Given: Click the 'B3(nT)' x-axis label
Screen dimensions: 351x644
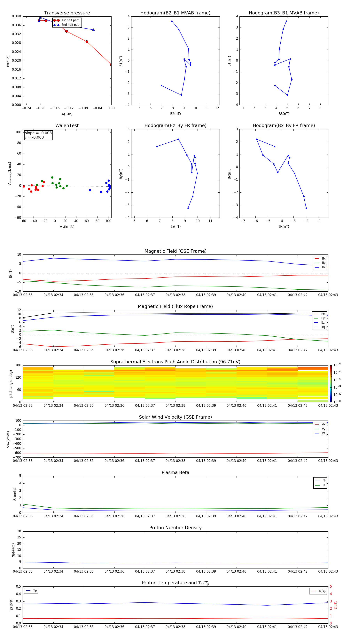Looking at the screenshot, I should pos(284,114).
